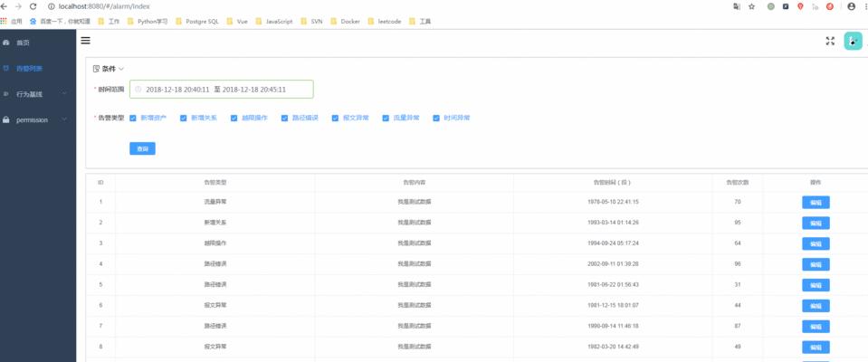Uncheck the 路径错误 checkbox

click(284, 118)
